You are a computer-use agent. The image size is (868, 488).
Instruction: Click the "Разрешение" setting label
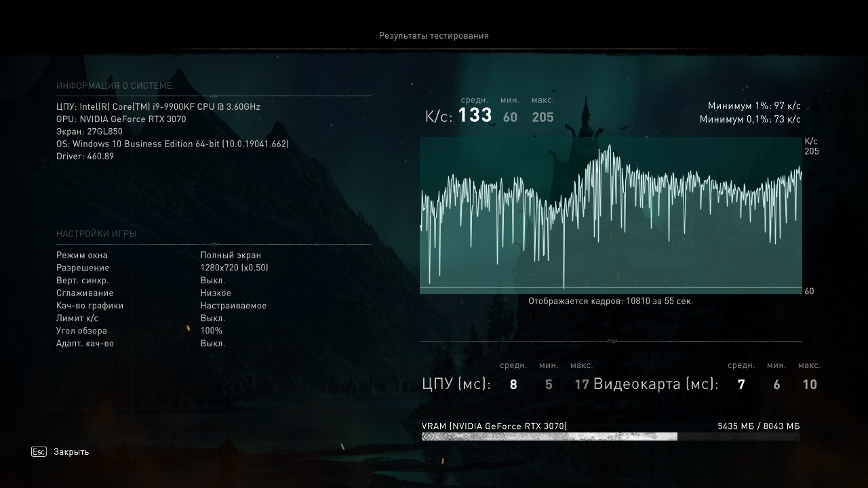click(x=83, y=268)
